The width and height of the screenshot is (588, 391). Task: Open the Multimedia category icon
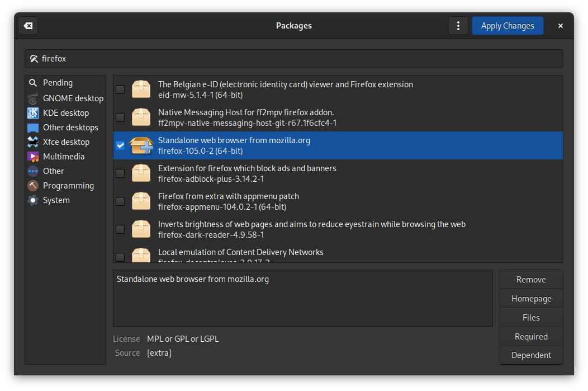point(33,157)
